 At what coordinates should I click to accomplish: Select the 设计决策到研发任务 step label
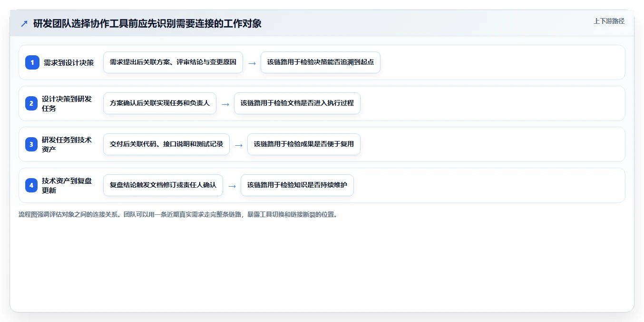[x=67, y=103]
